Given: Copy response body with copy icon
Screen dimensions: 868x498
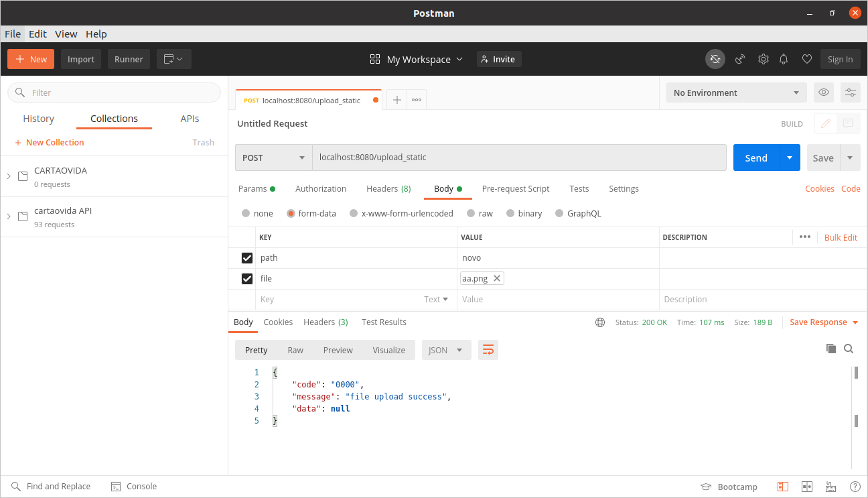Looking at the screenshot, I should point(831,349).
